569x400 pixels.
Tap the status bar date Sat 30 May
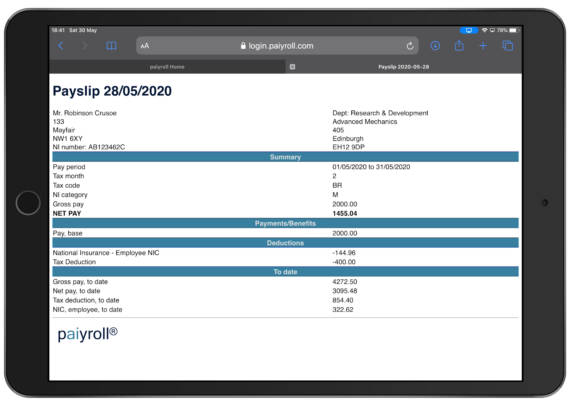83,30
